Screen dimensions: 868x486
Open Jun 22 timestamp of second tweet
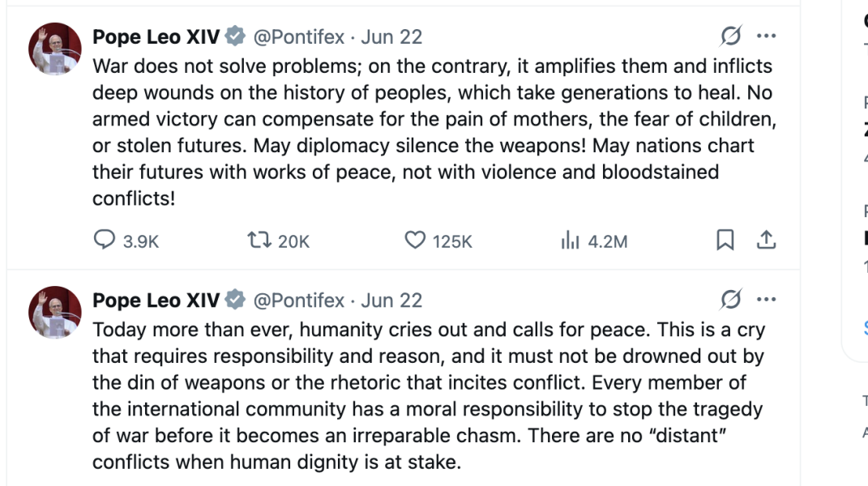391,301
